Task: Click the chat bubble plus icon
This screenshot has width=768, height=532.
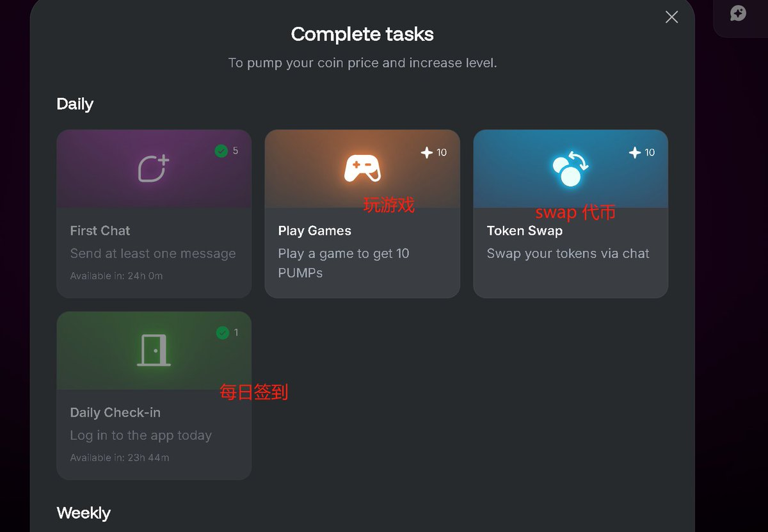Action: coord(154,168)
